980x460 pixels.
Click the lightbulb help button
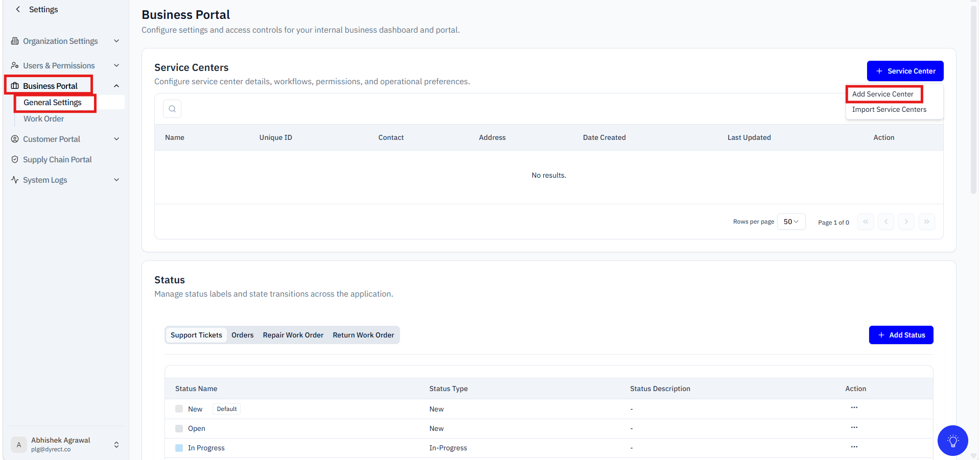coord(952,441)
